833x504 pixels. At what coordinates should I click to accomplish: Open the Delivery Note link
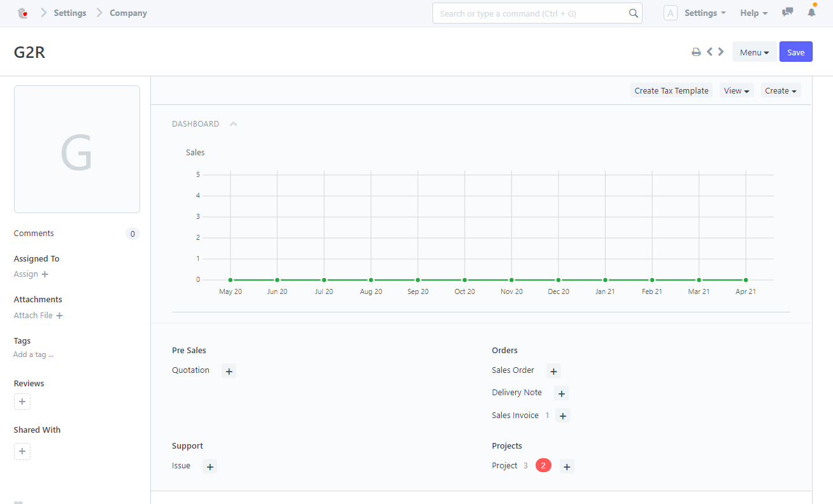[x=516, y=392]
